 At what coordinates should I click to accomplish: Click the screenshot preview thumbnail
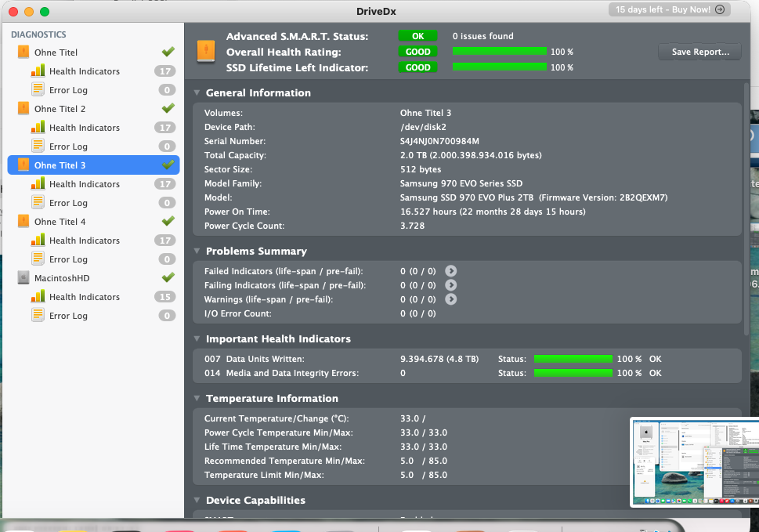point(694,462)
